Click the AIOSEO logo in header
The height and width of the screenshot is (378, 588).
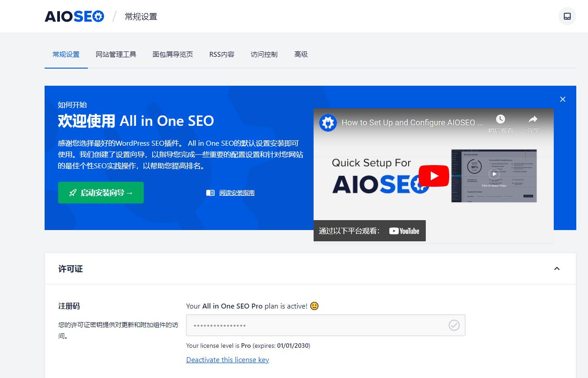[74, 17]
